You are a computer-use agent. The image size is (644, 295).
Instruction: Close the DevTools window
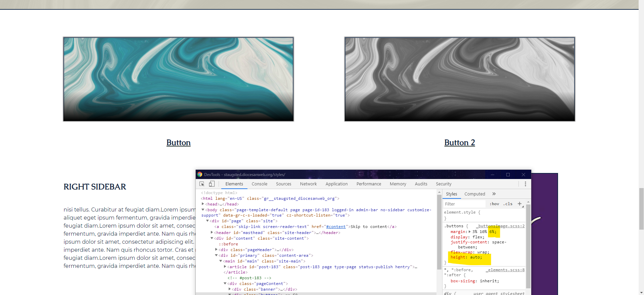tap(523, 175)
